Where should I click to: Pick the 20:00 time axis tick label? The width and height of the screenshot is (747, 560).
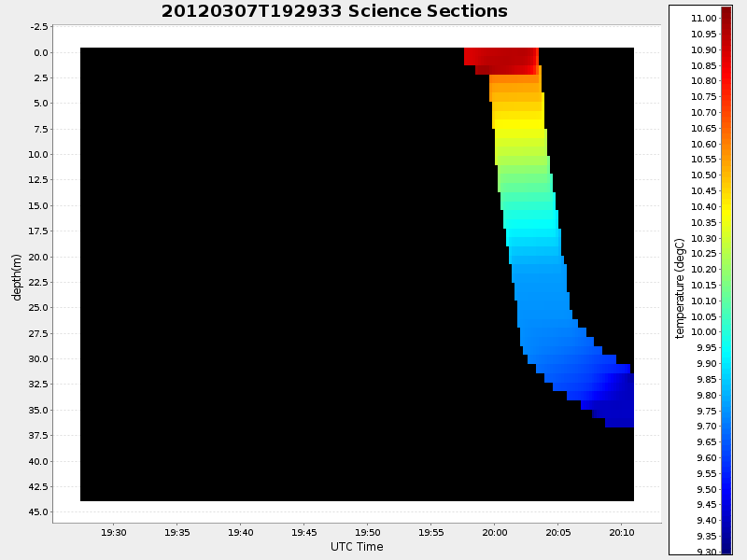click(494, 533)
